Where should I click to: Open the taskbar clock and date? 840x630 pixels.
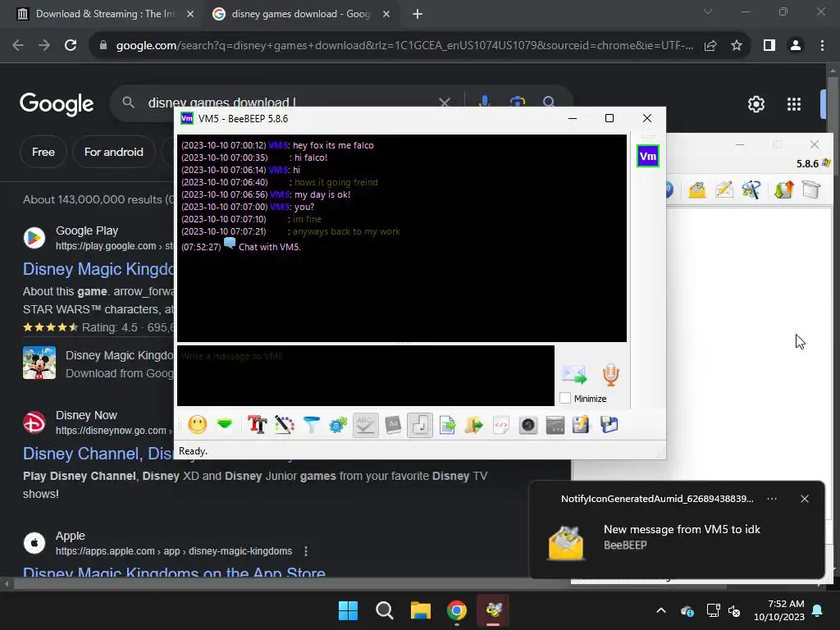click(779, 610)
